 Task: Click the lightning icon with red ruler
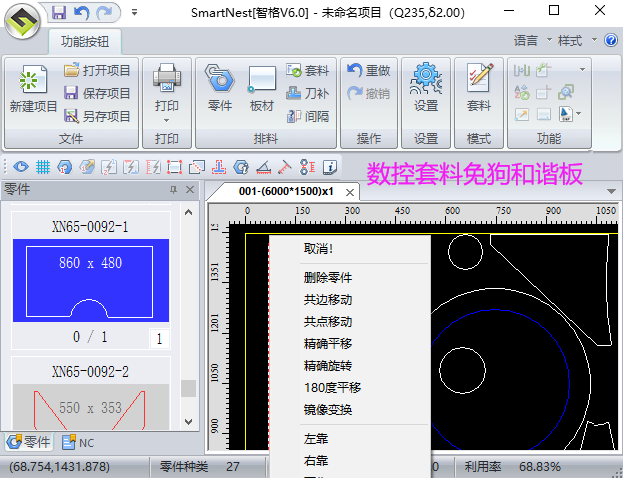point(153,167)
